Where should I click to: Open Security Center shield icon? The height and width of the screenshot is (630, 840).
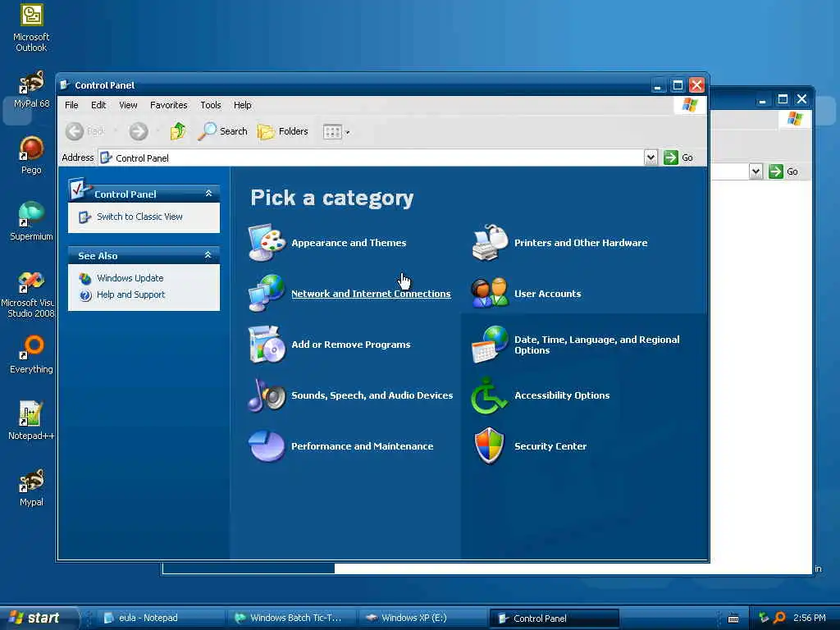[490, 445]
